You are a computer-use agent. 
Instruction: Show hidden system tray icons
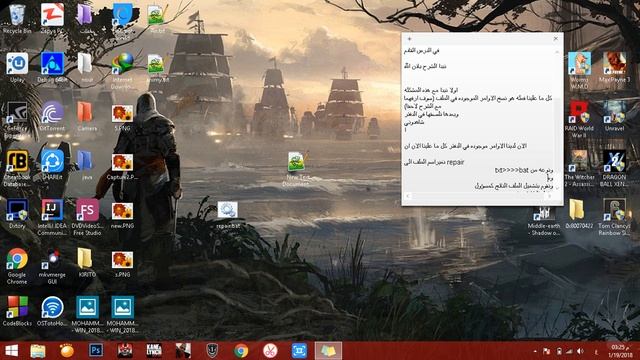[535, 351]
